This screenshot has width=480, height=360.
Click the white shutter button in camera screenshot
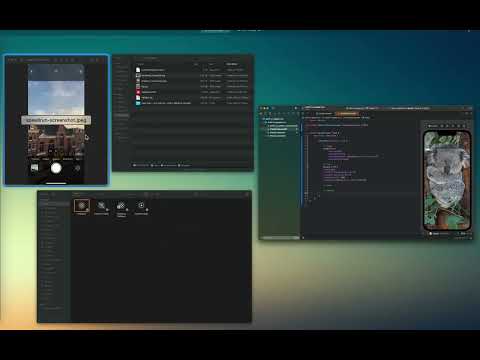click(56, 168)
